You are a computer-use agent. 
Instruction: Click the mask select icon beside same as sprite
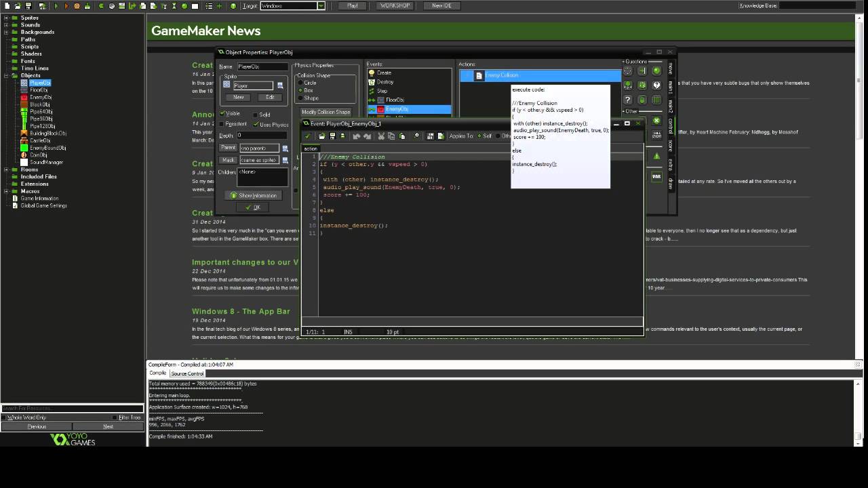tap(285, 160)
